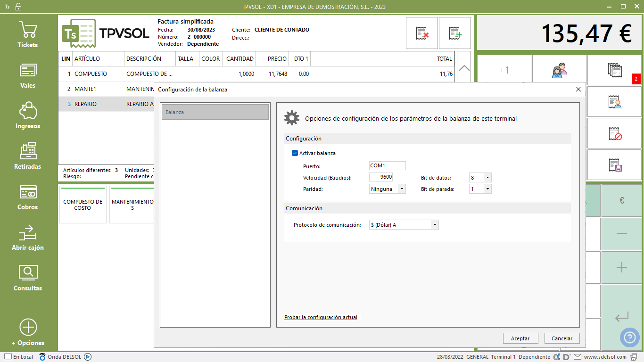644x362 pixels.
Task: Click Probar la configuración actual link
Action: pyautogui.click(x=321, y=317)
